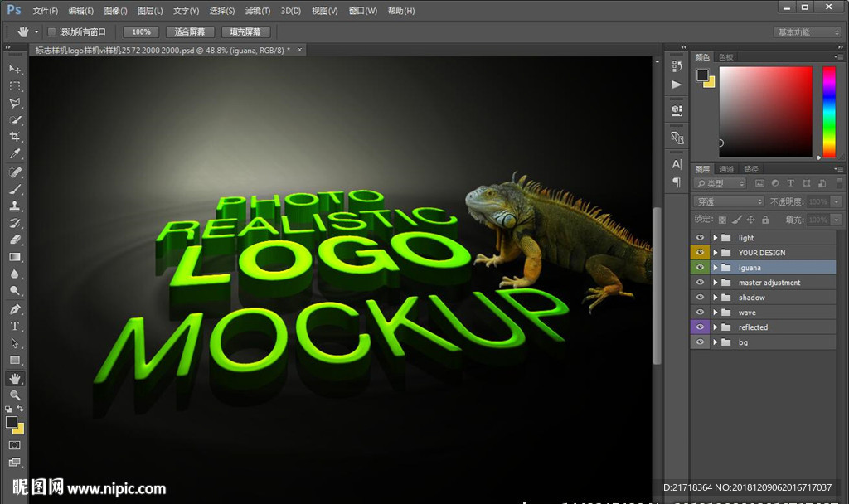Open the blend mode dropdown
Viewport: 849px width, 504px height.
pyautogui.click(x=729, y=201)
